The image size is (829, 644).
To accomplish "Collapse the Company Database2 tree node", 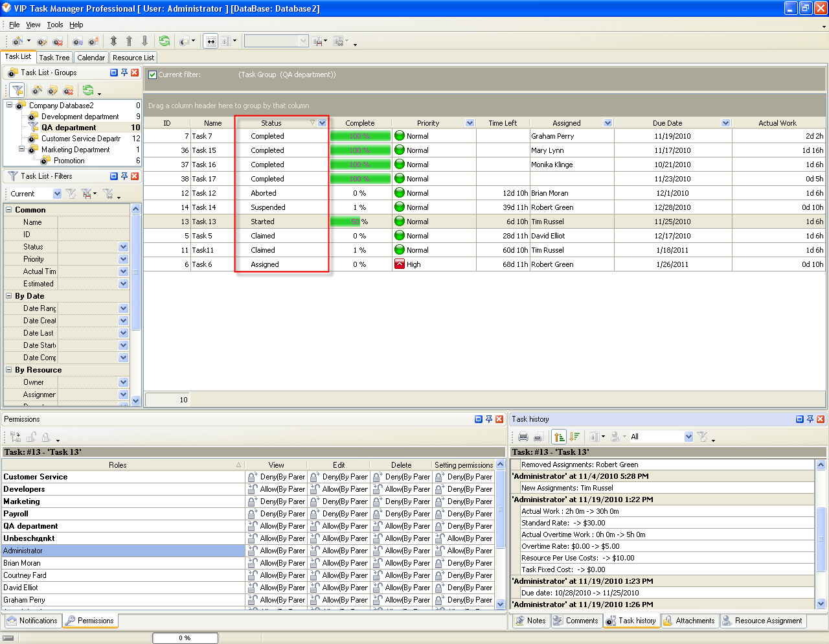I will click(10, 105).
